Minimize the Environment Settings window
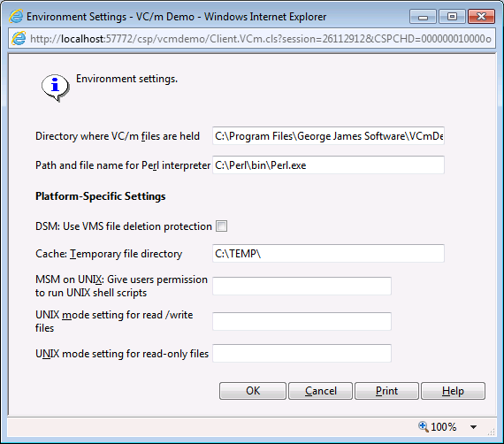Viewport: 504px width, 444px height. click(x=423, y=17)
